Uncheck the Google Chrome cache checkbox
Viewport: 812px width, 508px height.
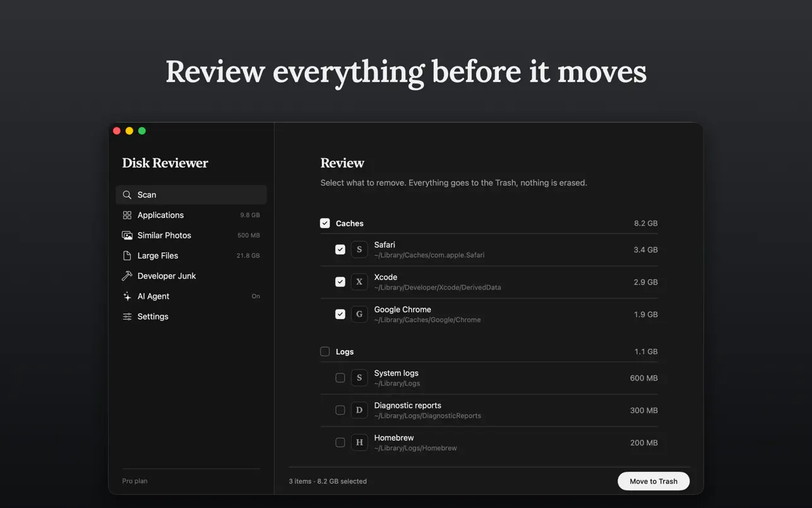[340, 314]
